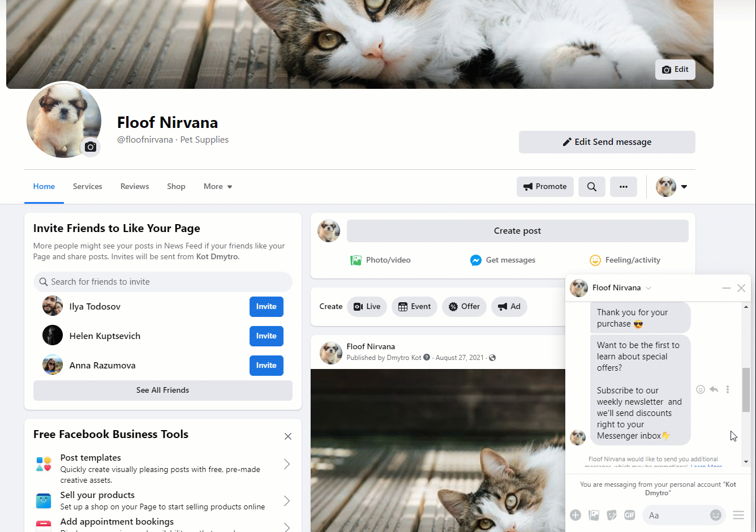Click the chat scrollbar thumb

746,390
